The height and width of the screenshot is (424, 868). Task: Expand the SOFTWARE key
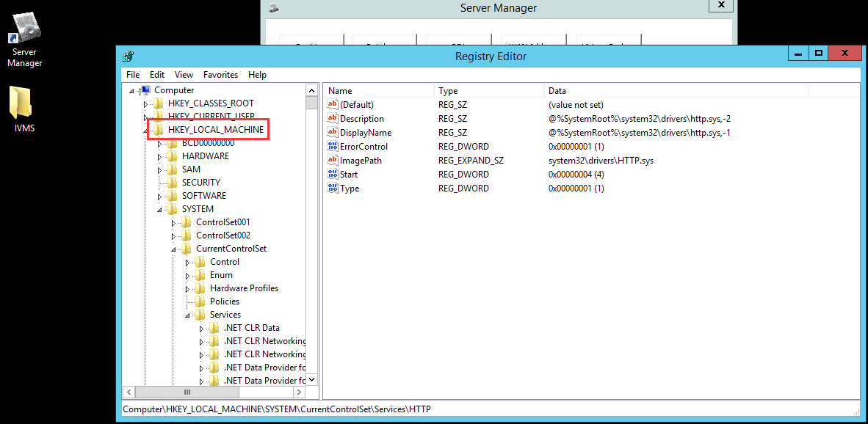159,197
